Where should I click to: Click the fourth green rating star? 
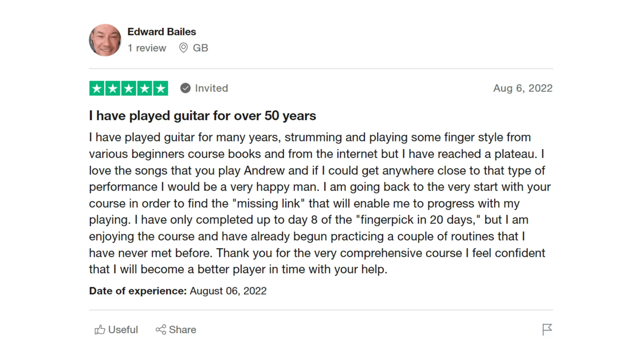pyautogui.click(x=145, y=88)
